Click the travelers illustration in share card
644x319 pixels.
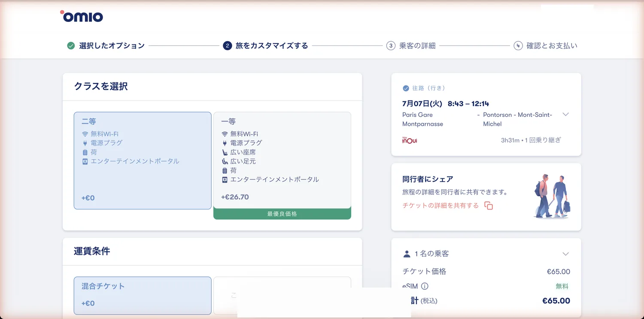[x=552, y=196]
